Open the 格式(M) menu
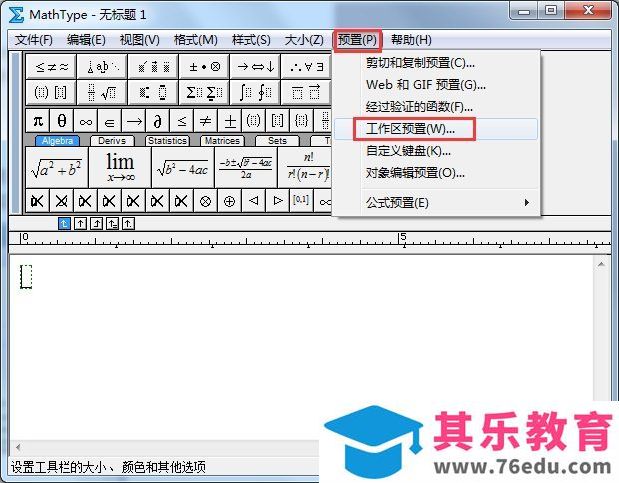The height and width of the screenshot is (483, 619). coord(195,40)
